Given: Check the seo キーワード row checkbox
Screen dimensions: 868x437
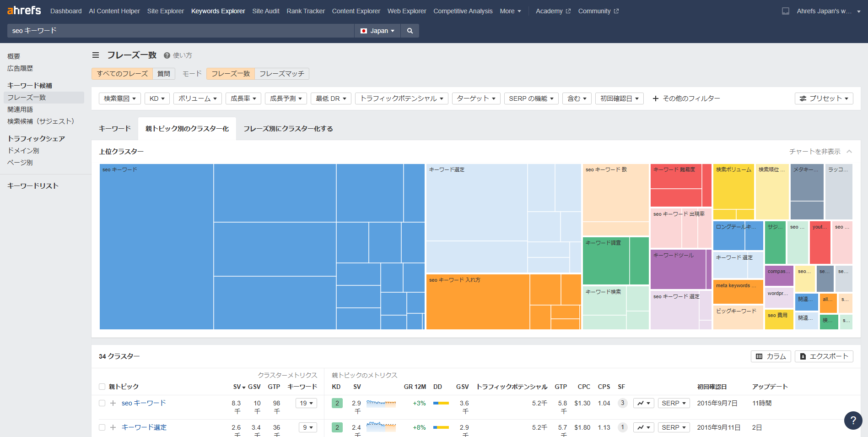Looking at the screenshot, I should (x=102, y=403).
